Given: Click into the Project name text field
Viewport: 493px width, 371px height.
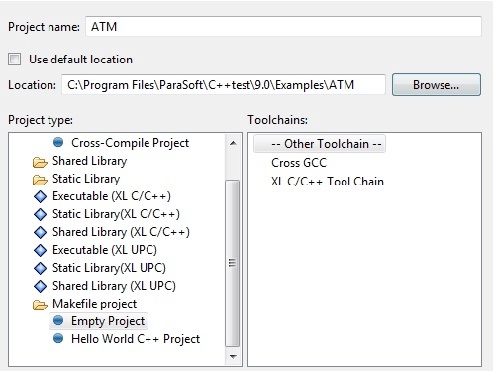Looking at the screenshot, I should coord(283,26).
